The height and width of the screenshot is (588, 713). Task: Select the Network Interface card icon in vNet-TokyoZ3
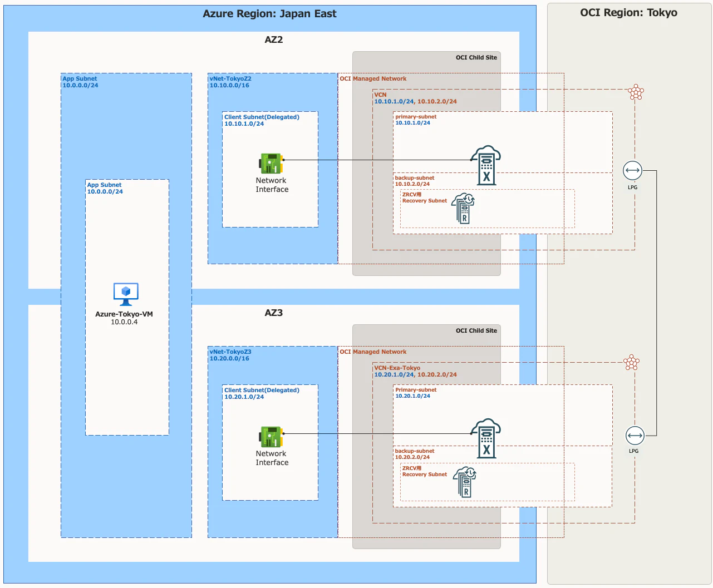pyautogui.click(x=272, y=437)
